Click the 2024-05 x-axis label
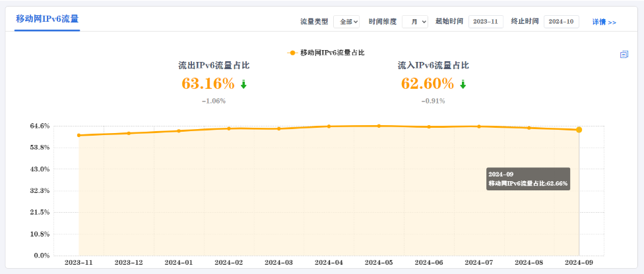The width and height of the screenshot is (644, 274). pos(379,262)
